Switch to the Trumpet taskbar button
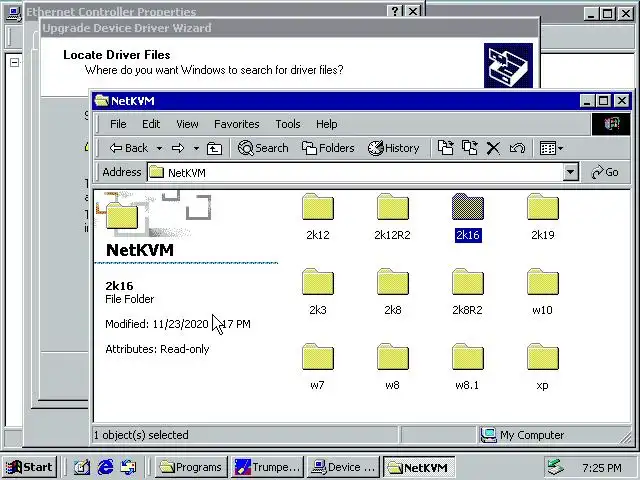 coord(267,467)
